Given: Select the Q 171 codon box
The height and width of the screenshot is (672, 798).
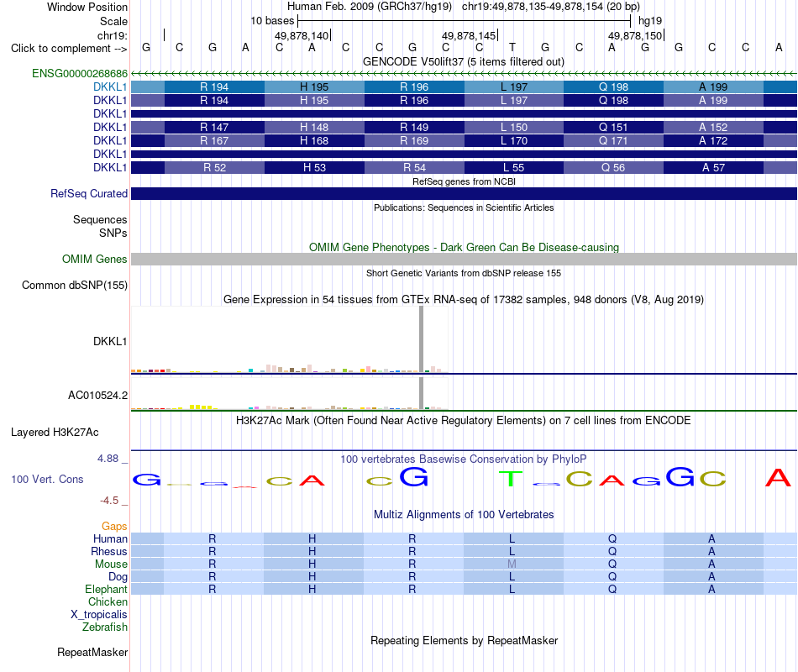Looking at the screenshot, I should pyautogui.click(x=613, y=140).
